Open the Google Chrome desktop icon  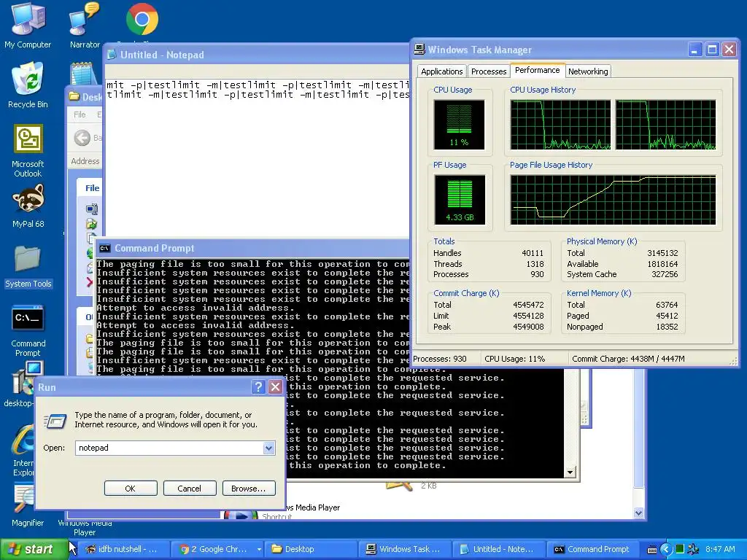pos(142,20)
